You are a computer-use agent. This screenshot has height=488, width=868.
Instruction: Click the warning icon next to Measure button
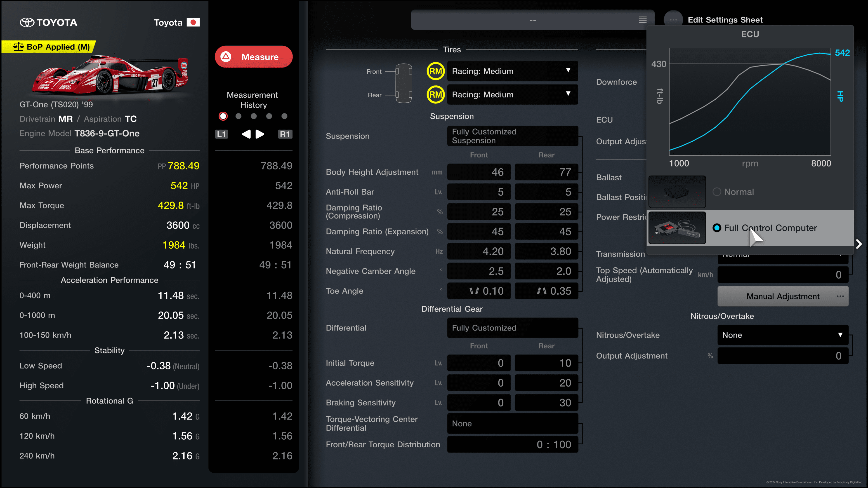[x=228, y=57]
